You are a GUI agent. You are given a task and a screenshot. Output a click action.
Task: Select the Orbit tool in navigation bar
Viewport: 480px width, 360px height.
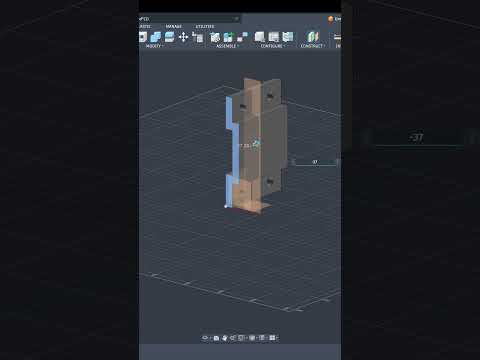(205, 338)
